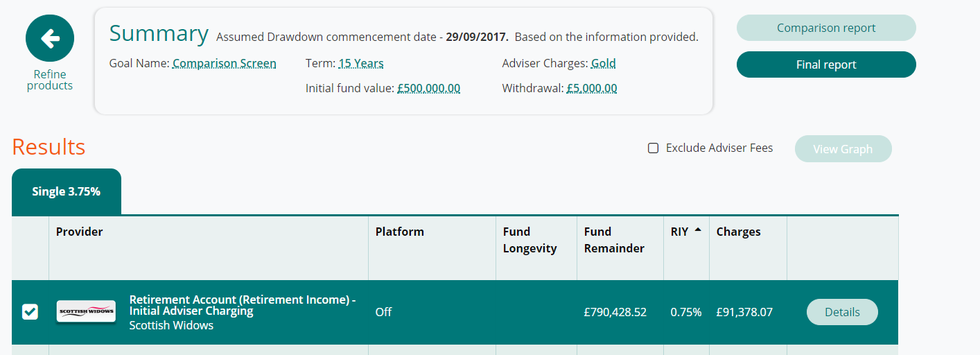This screenshot has height=355, width=980.
Task: Click the back arrow circle icon
Action: (50, 39)
